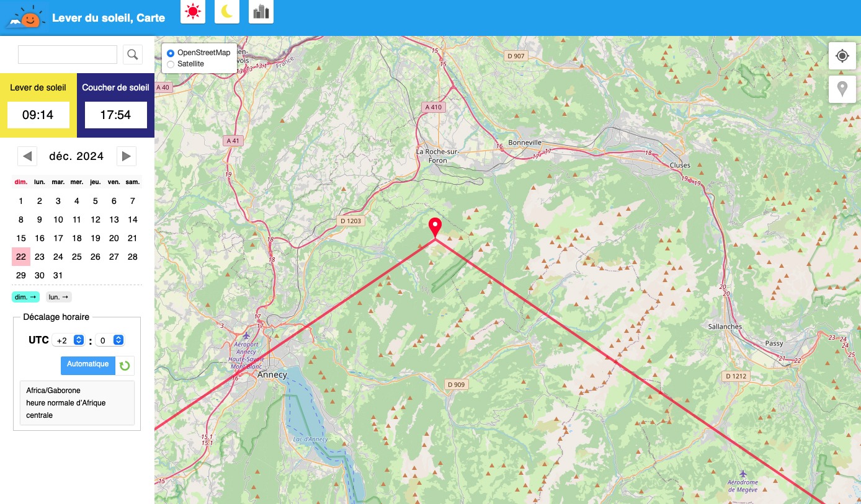The height and width of the screenshot is (504, 861).
Task: Open the UTC minutes dropdown
Action: tap(110, 340)
